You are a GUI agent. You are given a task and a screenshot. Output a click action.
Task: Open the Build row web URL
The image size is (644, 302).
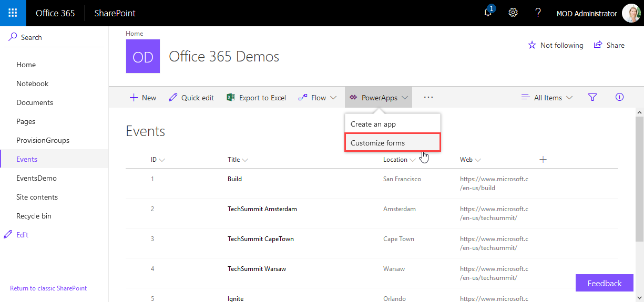coord(494,183)
